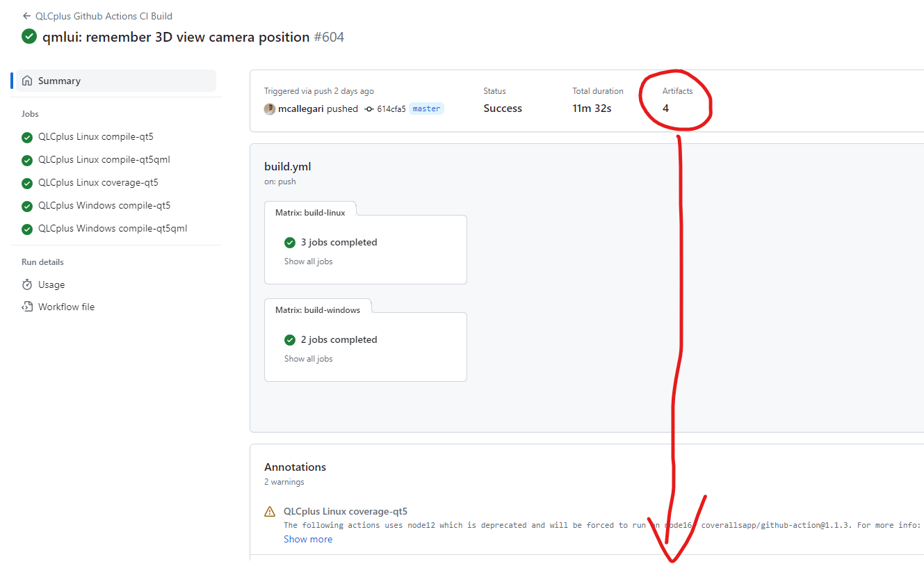Click check icon beside 3 jobs completed

coord(290,243)
